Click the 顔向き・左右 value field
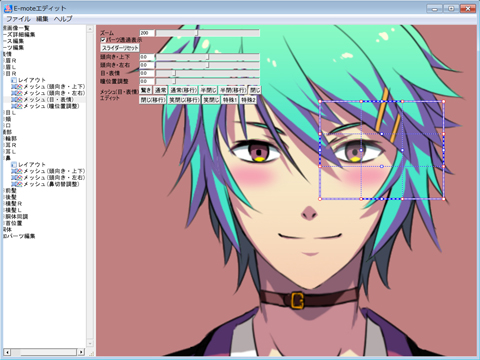This screenshot has height=360, width=480. [x=147, y=65]
